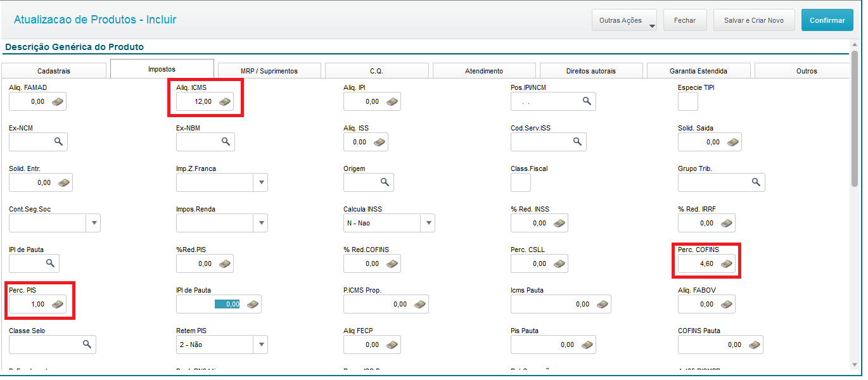
Task: Open the Imp.Z.Franca dropdown list
Action: click(260, 182)
